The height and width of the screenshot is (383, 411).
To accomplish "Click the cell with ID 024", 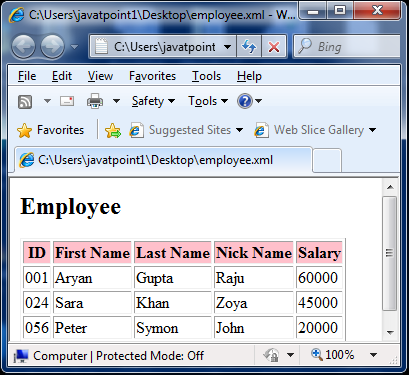I will tap(37, 302).
